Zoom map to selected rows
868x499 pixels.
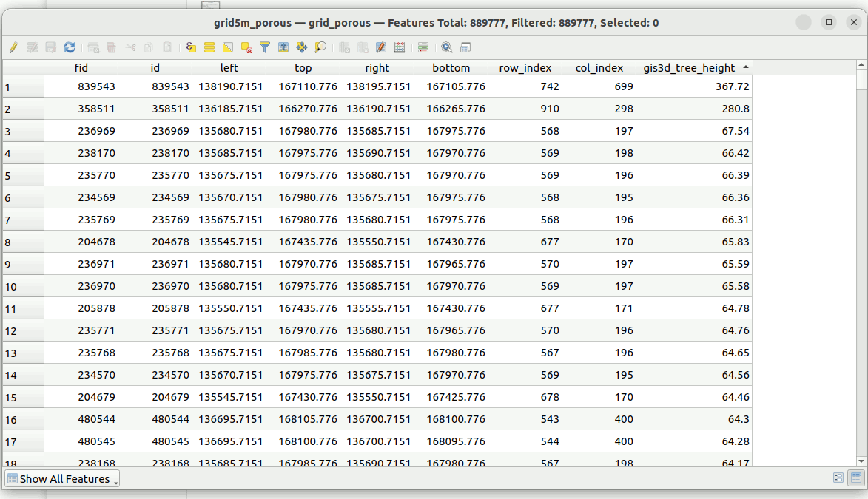(x=320, y=47)
